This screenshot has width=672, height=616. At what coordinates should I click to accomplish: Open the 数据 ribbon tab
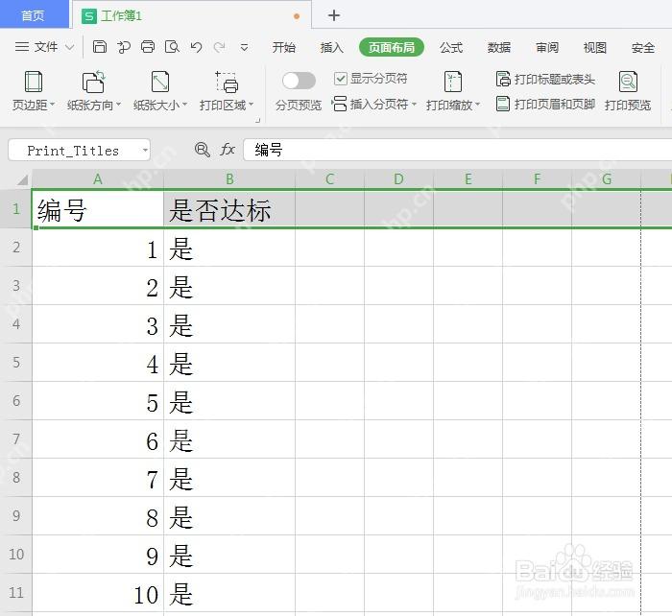[499, 47]
